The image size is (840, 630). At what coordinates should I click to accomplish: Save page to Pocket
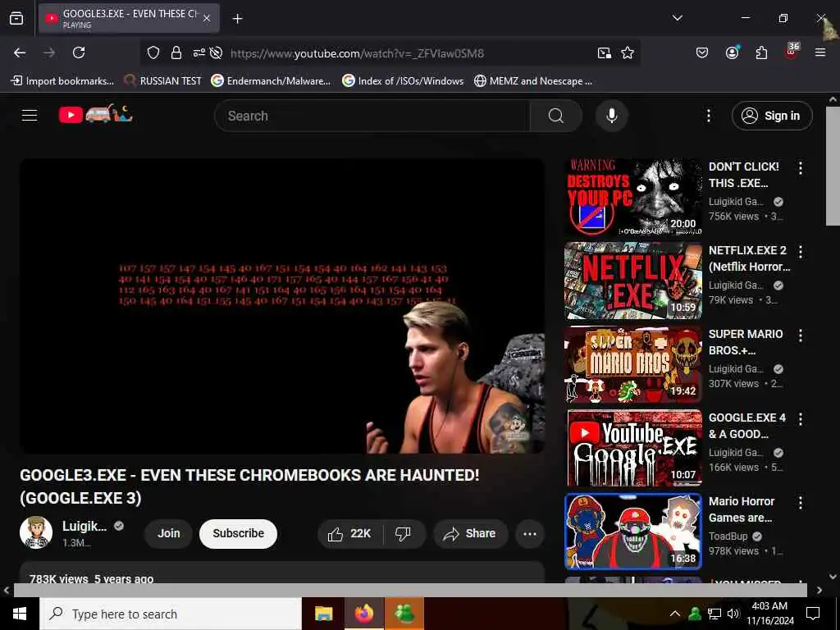pos(702,52)
